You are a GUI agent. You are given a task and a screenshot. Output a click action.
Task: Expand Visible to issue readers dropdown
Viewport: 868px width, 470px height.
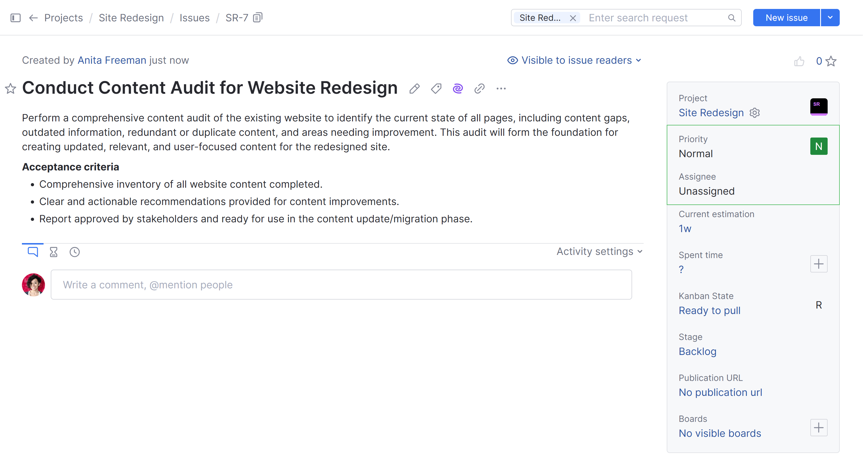point(574,60)
